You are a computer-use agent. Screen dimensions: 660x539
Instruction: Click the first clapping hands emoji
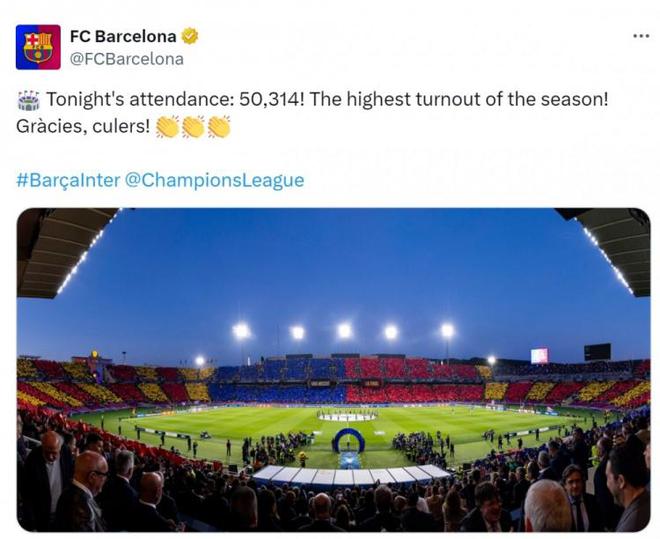(168, 127)
